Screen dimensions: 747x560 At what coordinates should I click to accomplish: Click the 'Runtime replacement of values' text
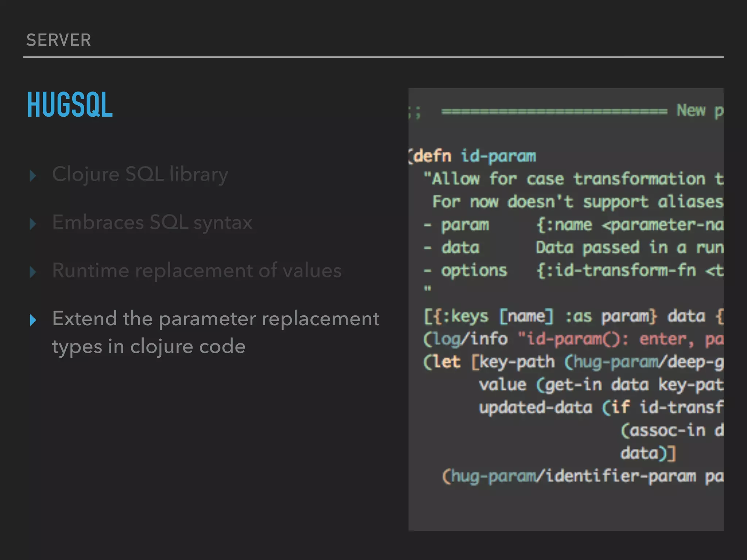pyautogui.click(x=197, y=271)
